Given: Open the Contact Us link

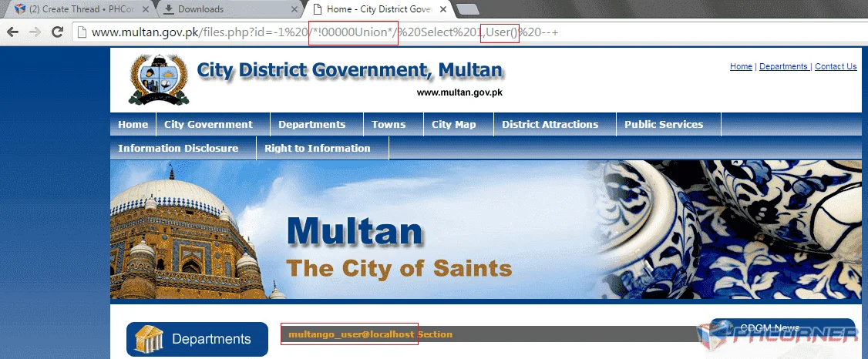Looking at the screenshot, I should [x=836, y=66].
